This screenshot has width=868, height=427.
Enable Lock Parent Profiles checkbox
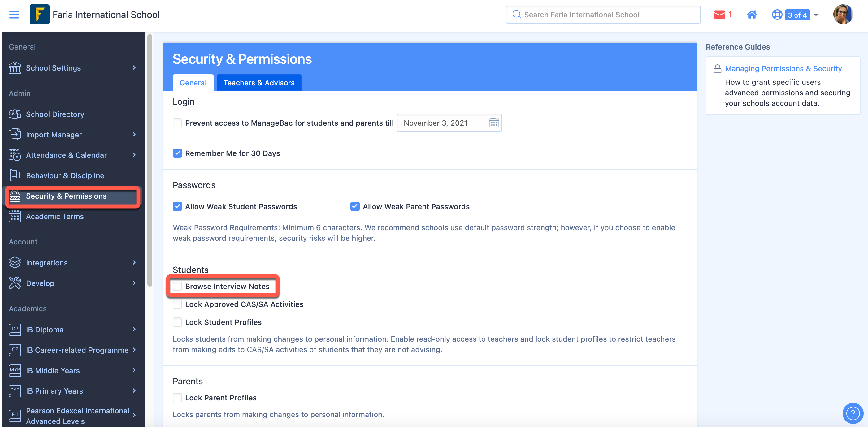(177, 398)
